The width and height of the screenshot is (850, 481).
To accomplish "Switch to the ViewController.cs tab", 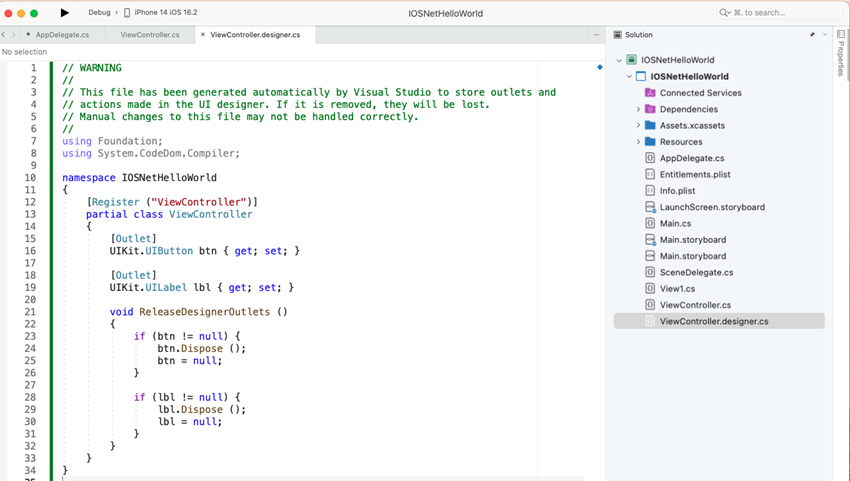I will pos(150,34).
